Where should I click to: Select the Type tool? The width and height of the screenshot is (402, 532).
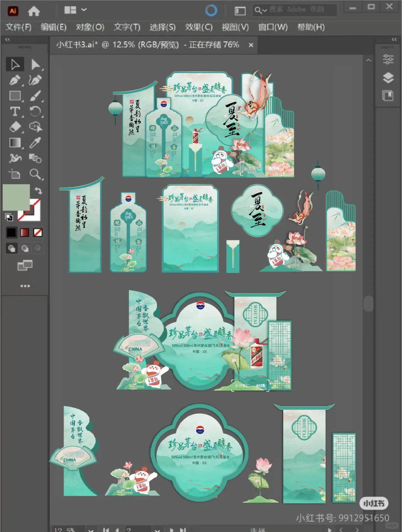click(15, 112)
